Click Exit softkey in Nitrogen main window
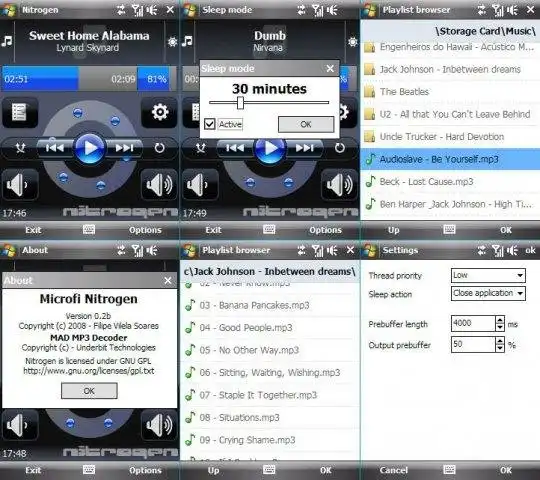 click(33, 230)
